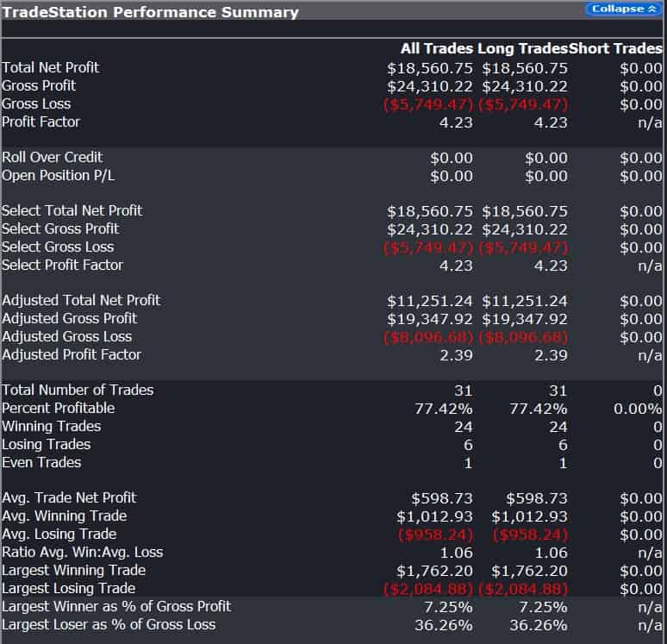Click Total Net Profit All Trades value $18,560.75
Viewport: 667px width, 644px height.
coord(430,68)
